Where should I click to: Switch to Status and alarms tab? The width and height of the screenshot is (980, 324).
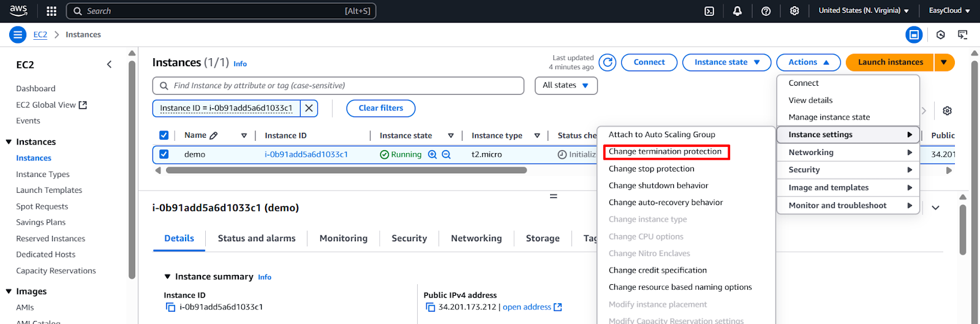(257, 239)
